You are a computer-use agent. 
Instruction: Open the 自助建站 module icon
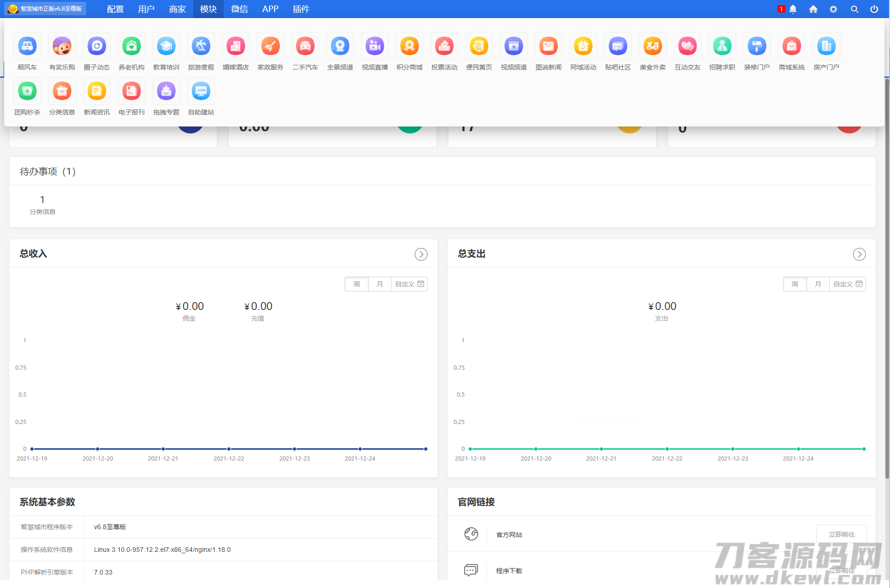tap(201, 91)
